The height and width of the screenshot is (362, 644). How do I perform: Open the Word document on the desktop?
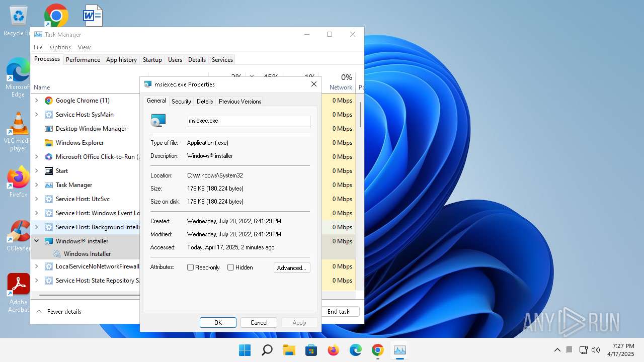point(93,16)
